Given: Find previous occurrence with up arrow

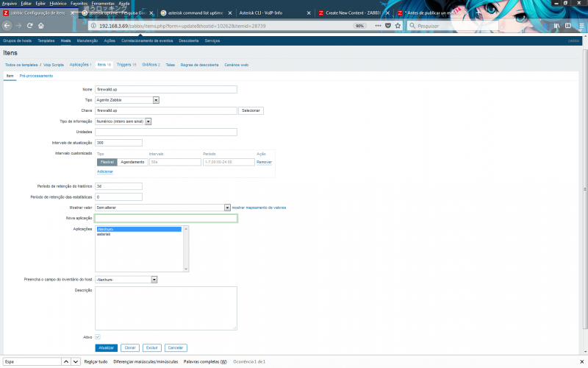Looking at the screenshot, I should pyautogui.click(x=66, y=361).
